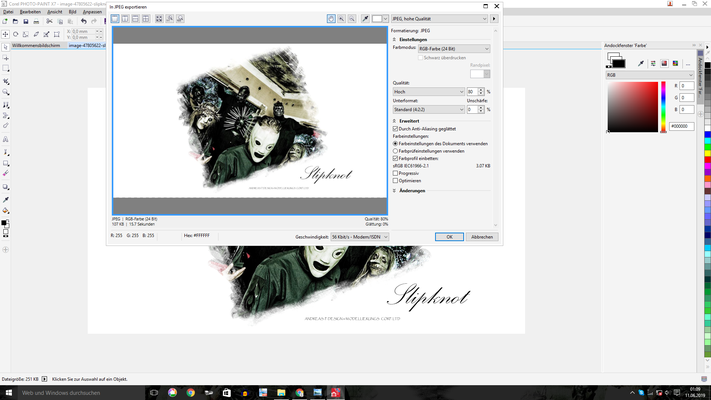The height and width of the screenshot is (400, 711).
Task: Select 'Farbprüfeinstellungen verwenden' radio button
Action: click(395, 151)
